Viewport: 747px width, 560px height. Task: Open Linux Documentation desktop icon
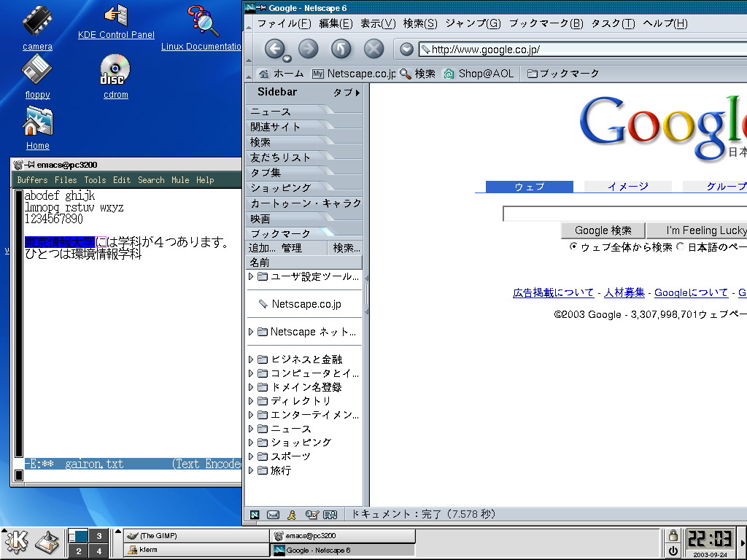[x=202, y=28]
